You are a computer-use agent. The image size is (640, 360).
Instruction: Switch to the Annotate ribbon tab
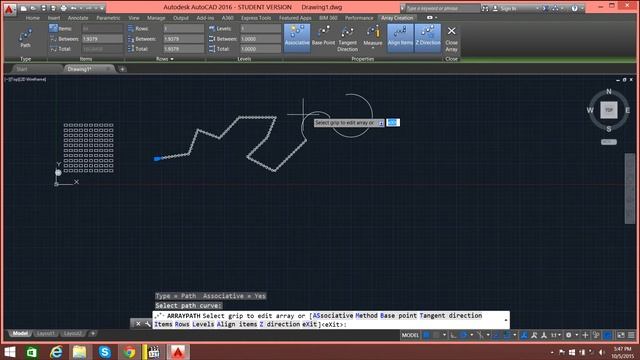tap(78, 18)
